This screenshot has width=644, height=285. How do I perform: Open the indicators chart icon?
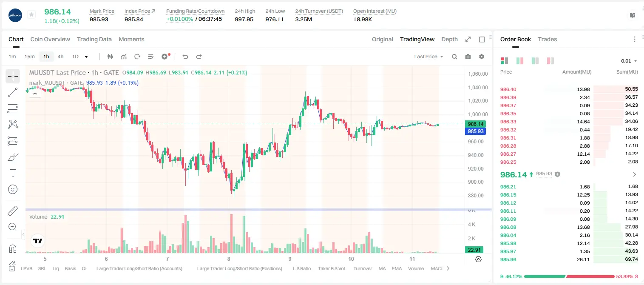pos(124,57)
